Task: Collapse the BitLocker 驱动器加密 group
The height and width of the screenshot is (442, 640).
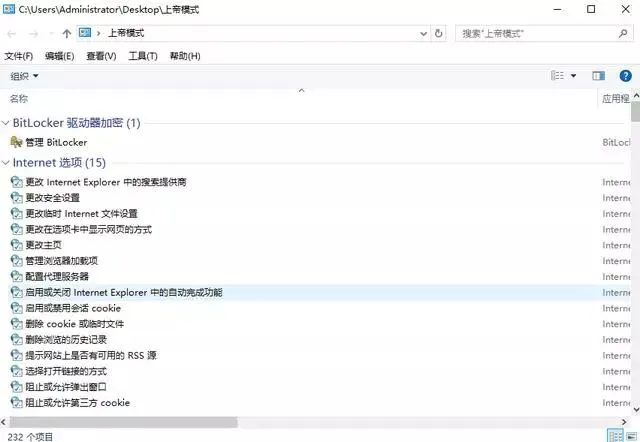Action: click(5, 123)
